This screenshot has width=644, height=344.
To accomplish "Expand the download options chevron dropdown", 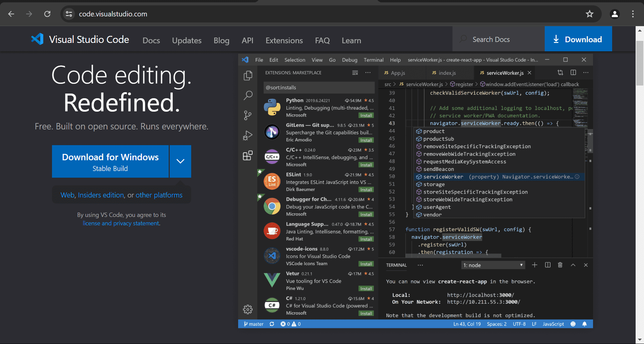I will pyautogui.click(x=180, y=161).
